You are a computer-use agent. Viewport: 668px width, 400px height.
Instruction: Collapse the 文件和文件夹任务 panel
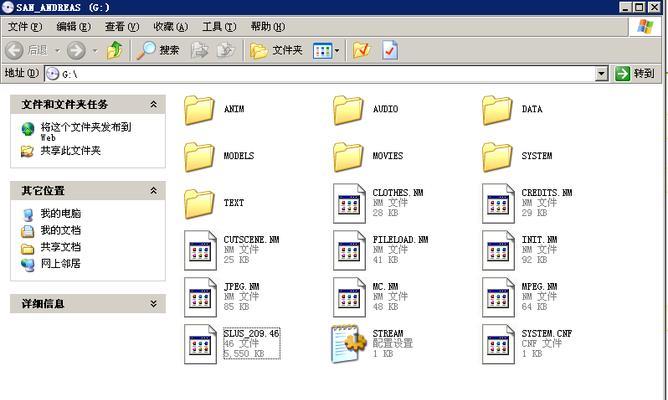pos(153,104)
